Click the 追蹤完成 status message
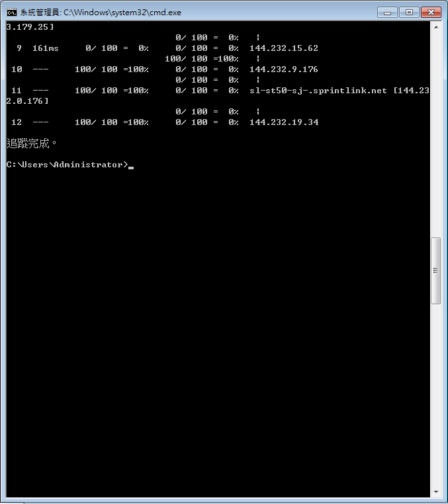Viewport: 448px width, 504px height. (28, 144)
